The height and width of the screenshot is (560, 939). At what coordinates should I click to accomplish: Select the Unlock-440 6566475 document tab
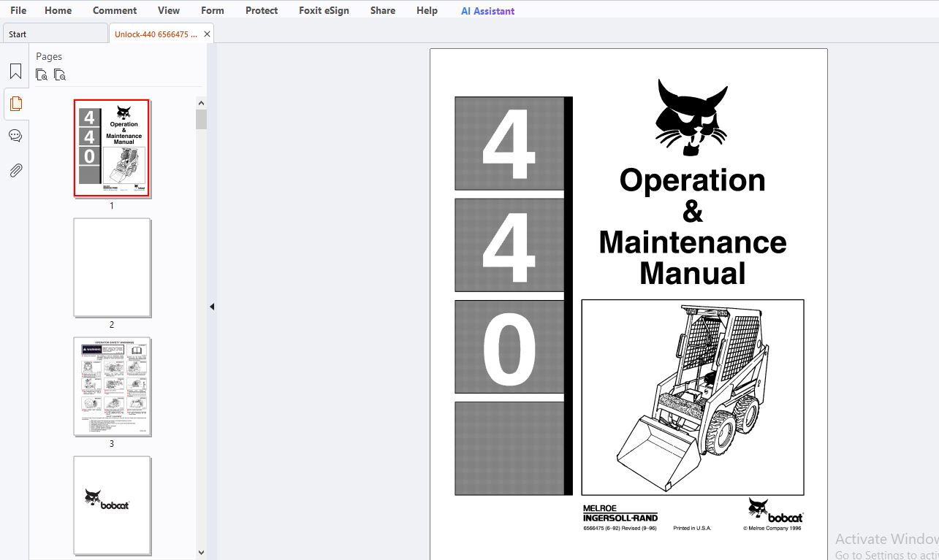pyautogui.click(x=156, y=34)
